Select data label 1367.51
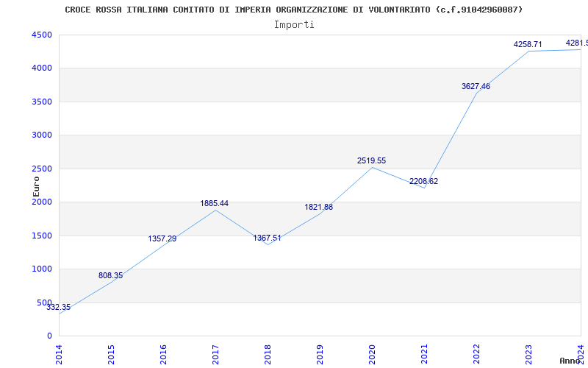The width and height of the screenshot is (588, 368). pos(267,238)
